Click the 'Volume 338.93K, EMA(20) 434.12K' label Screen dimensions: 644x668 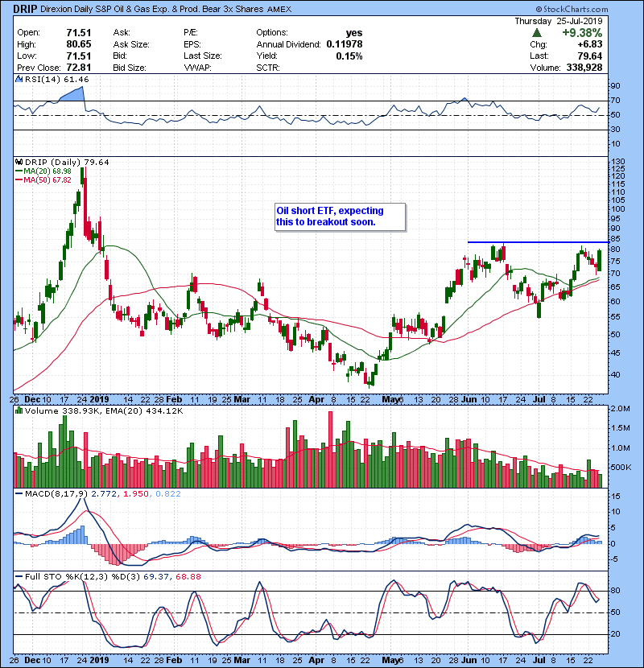[104, 410]
